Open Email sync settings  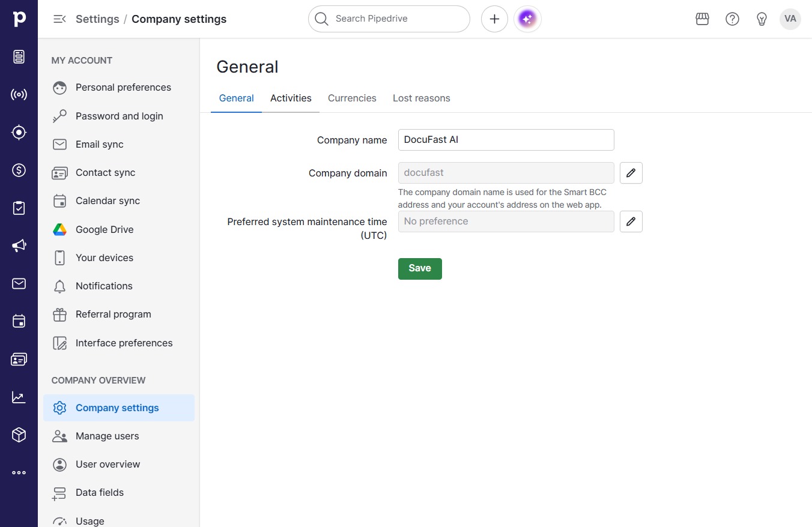pyautogui.click(x=119, y=145)
